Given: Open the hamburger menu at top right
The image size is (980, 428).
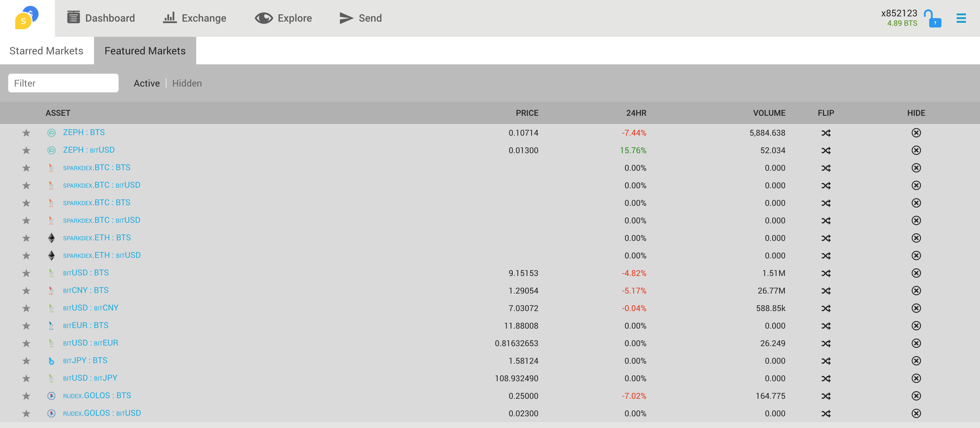Looking at the screenshot, I should (961, 18).
